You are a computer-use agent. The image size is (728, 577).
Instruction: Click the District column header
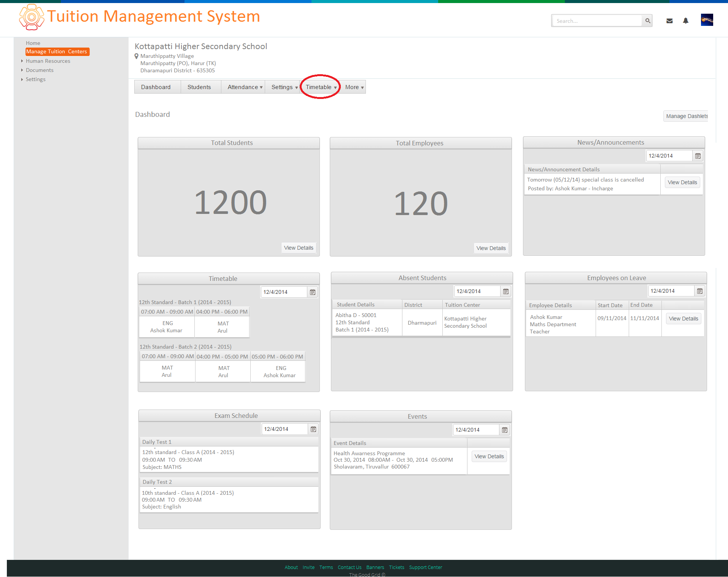tap(422, 305)
